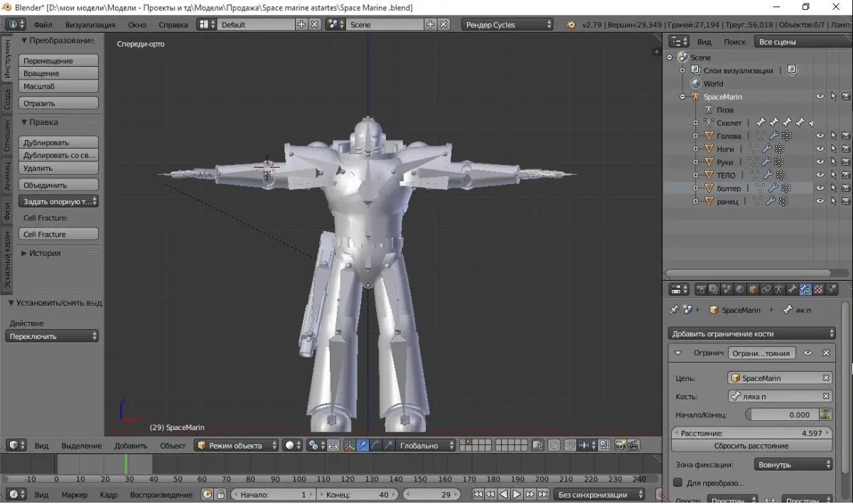Image resolution: width=853 pixels, height=504 pixels.
Task: Click the OpenGL render image camera icon
Action: click(620, 446)
